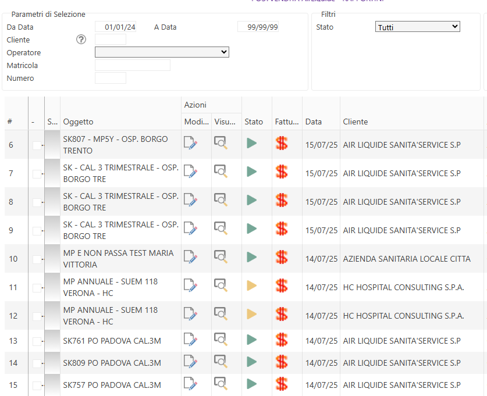Click the # column header

coord(10,122)
